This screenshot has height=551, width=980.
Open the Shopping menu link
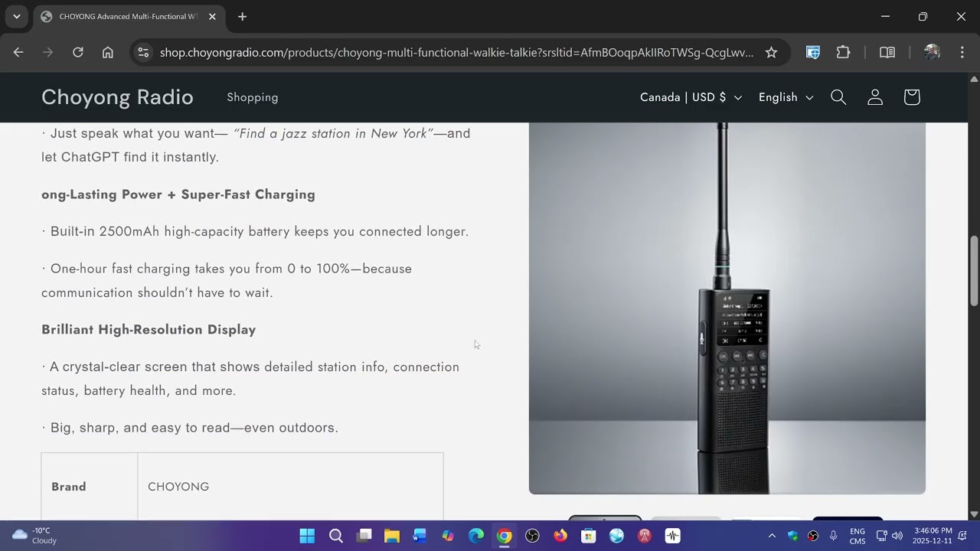253,97
